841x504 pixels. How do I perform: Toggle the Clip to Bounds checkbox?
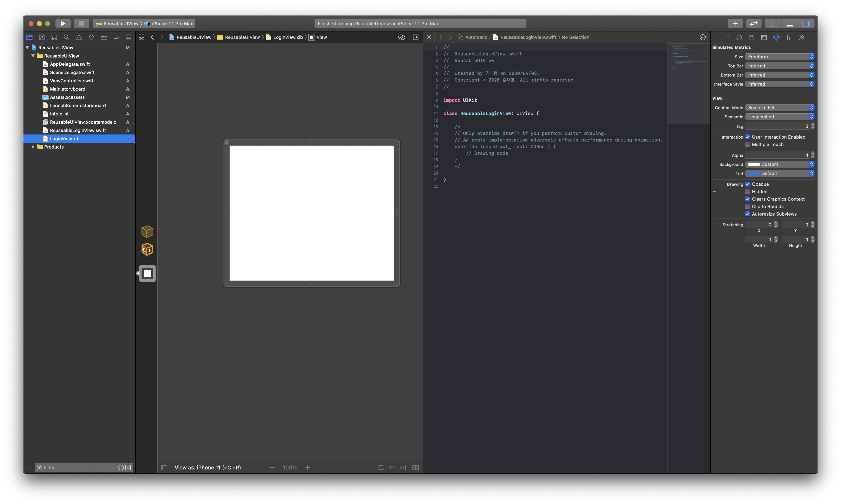[747, 206]
